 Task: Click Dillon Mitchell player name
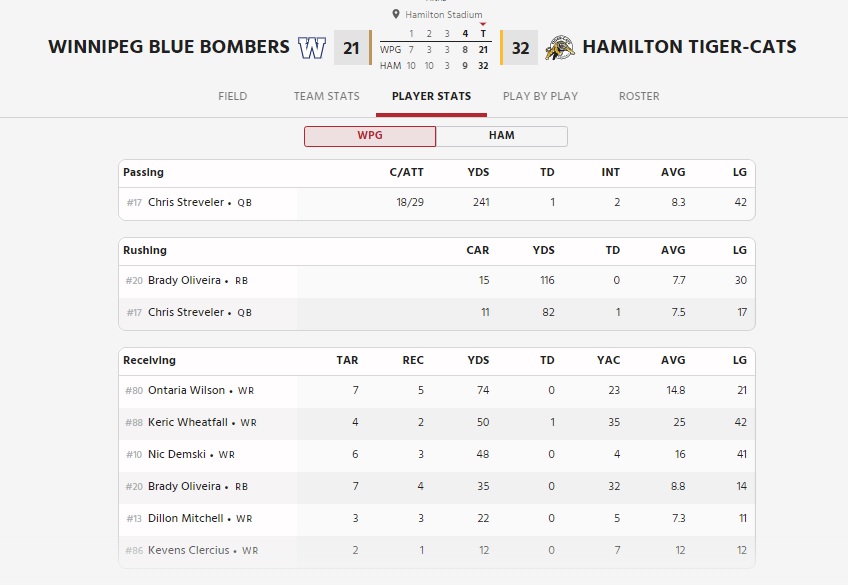click(186, 518)
